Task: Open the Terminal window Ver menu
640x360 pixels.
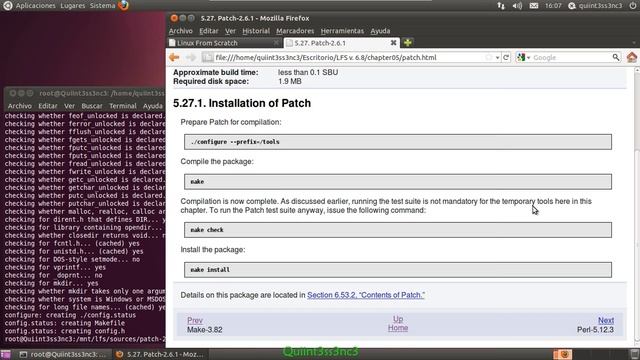Action: point(69,106)
